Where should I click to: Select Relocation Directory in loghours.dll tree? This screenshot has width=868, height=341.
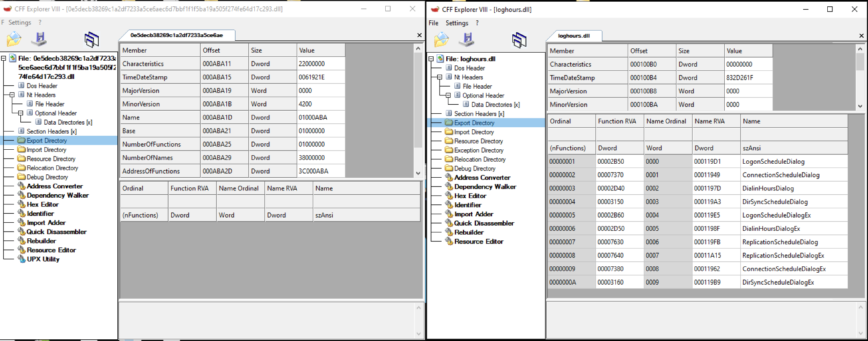(480, 159)
